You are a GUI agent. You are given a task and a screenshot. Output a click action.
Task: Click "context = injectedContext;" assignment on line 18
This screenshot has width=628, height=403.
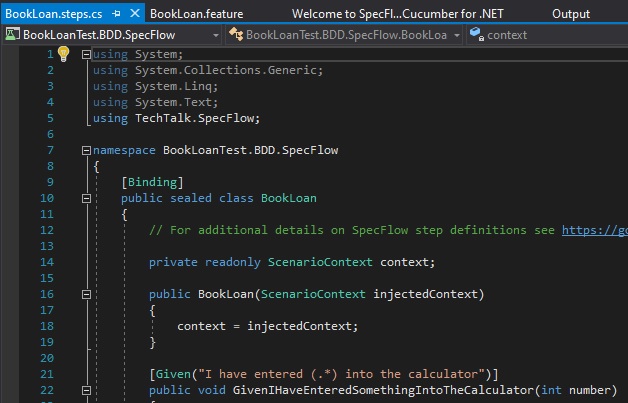(x=268, y=326)
